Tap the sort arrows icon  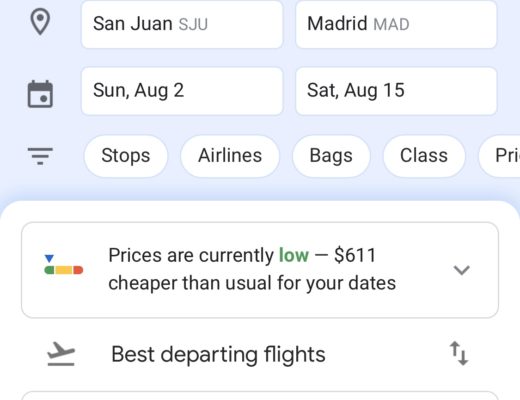pyautogui.click(x=459, y=353)
